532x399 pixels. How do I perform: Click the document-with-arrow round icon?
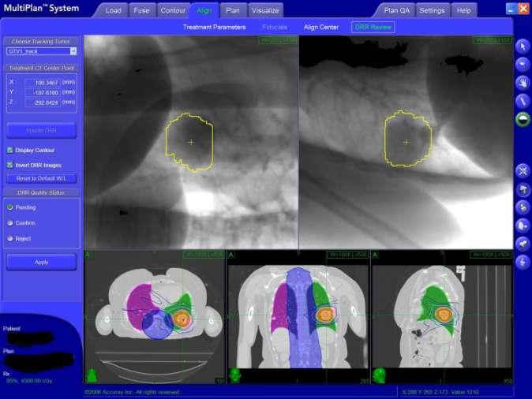click(x=523, y=226)
